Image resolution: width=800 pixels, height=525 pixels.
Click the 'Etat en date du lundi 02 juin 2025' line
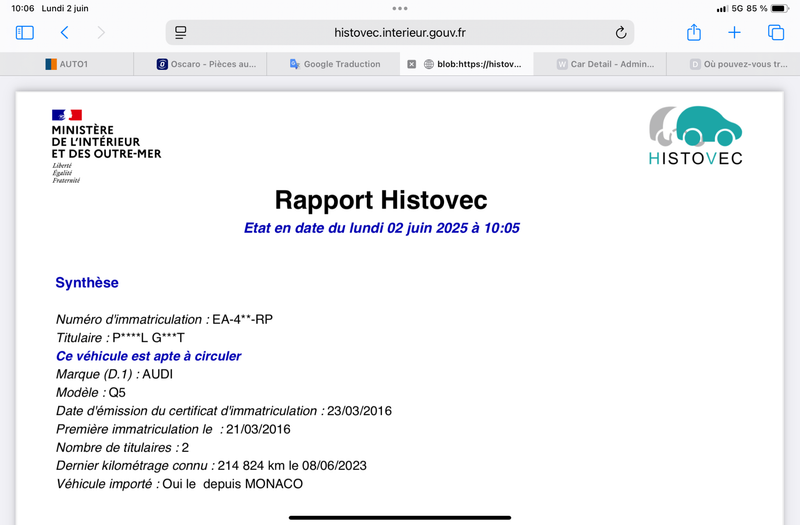(x=382, y=228)
